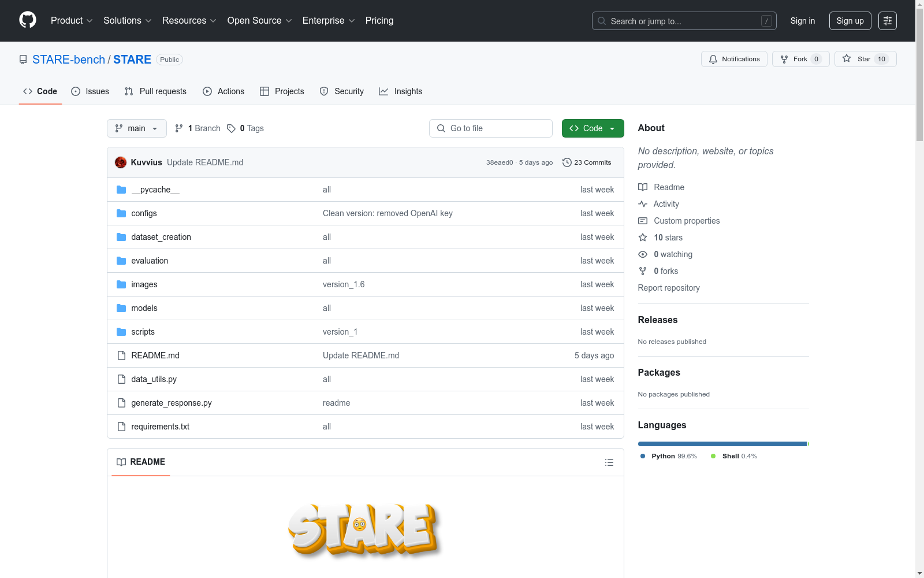Open the Insights tab
Image resolution: width=924 pixels, height=578 pixels.
pos(401,91)
